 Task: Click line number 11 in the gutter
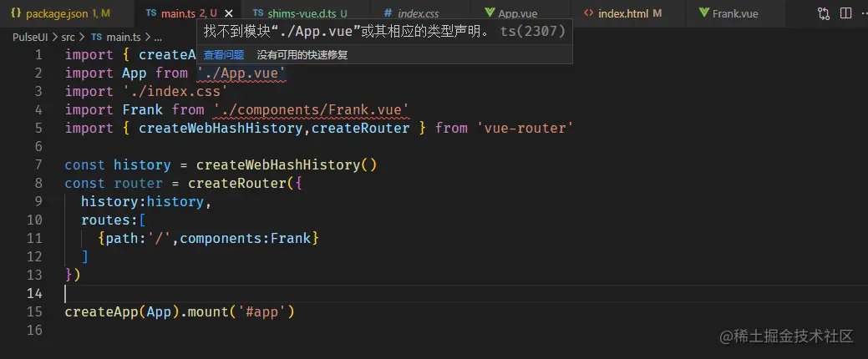[x=34, y=238]
